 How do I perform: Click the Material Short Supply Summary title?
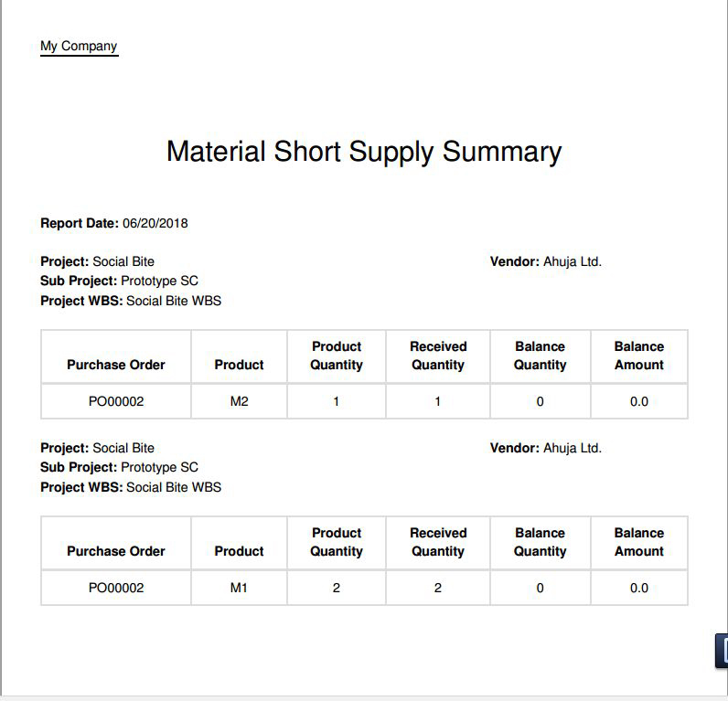point(364,151)
